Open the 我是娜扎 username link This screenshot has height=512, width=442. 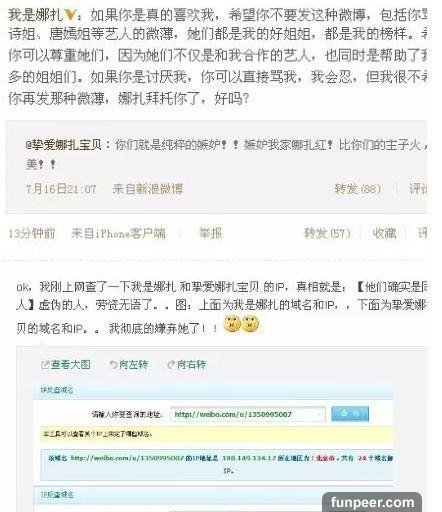35,15
